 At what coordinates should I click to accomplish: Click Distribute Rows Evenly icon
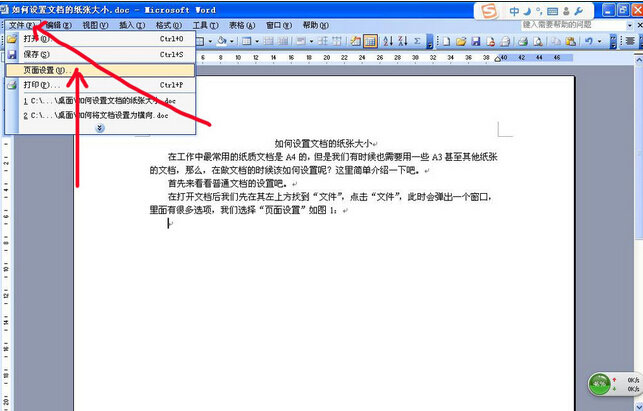tap(324, 41)
